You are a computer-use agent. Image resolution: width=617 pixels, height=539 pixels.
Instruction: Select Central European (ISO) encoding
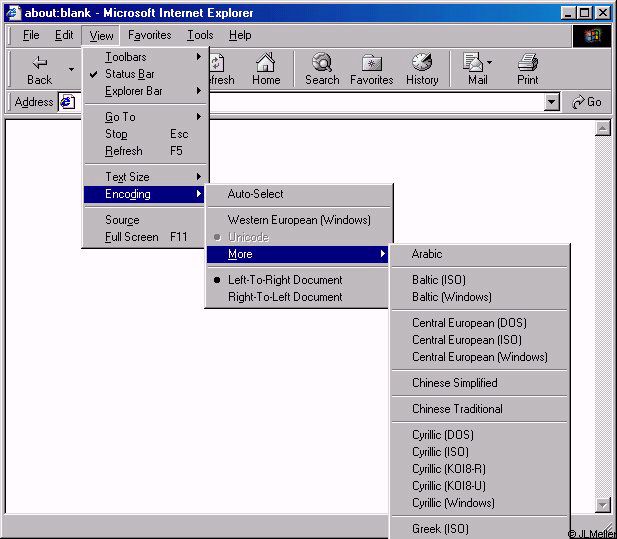[x=479, y=340]
